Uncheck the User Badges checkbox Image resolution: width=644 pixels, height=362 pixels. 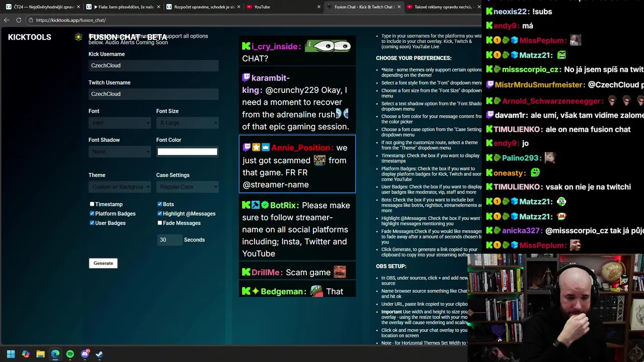point(92,223)
